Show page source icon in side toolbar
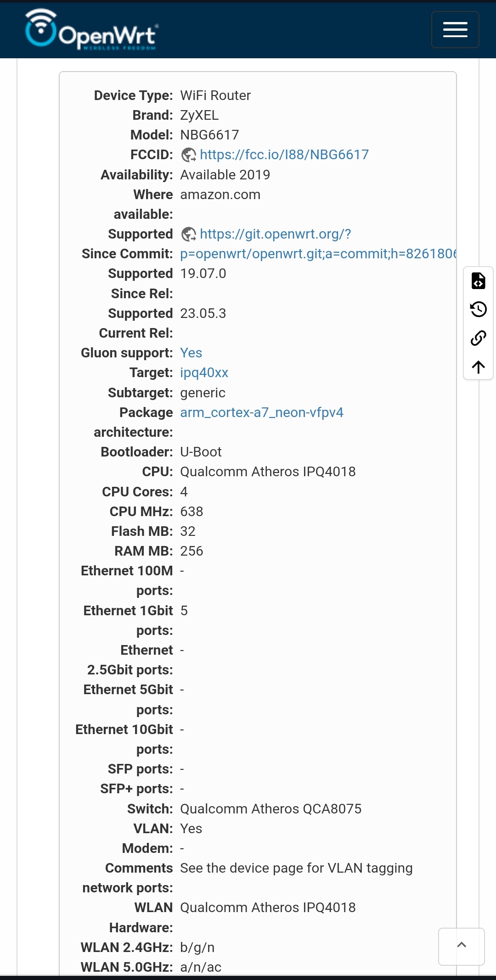Viewport: 496px width, 980px height. [479, 280]
